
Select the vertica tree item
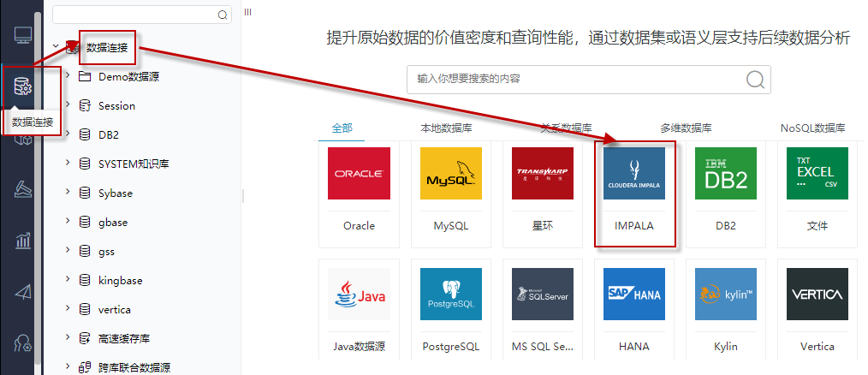pyautogui.click(x=115, y=309)
